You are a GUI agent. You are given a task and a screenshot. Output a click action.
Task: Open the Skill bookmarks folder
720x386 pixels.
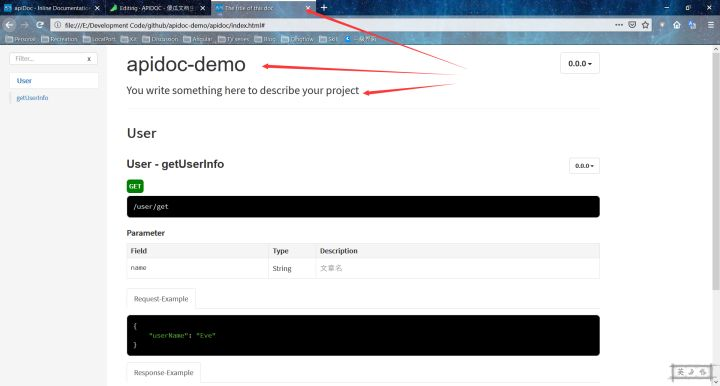coord(329,39)
